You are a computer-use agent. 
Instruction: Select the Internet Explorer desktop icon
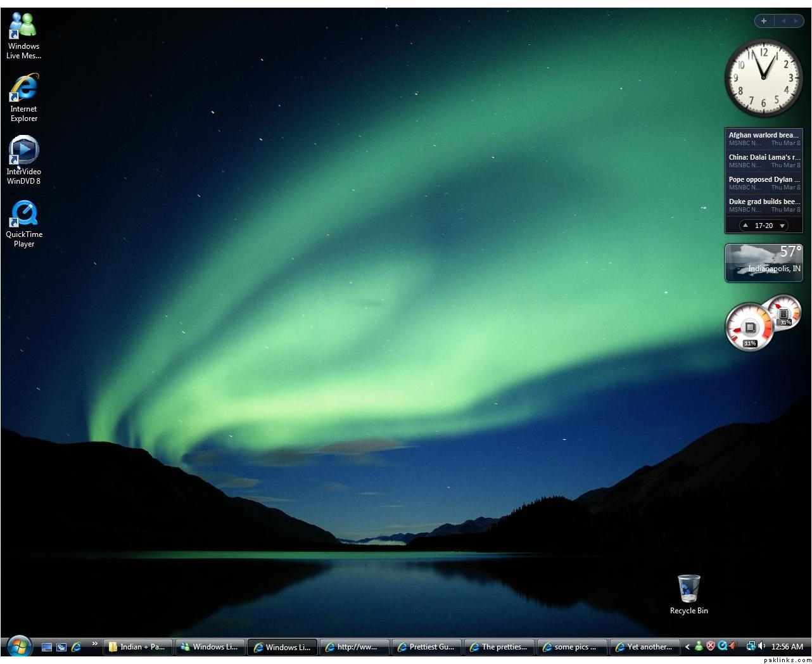[x=23, y=98]
